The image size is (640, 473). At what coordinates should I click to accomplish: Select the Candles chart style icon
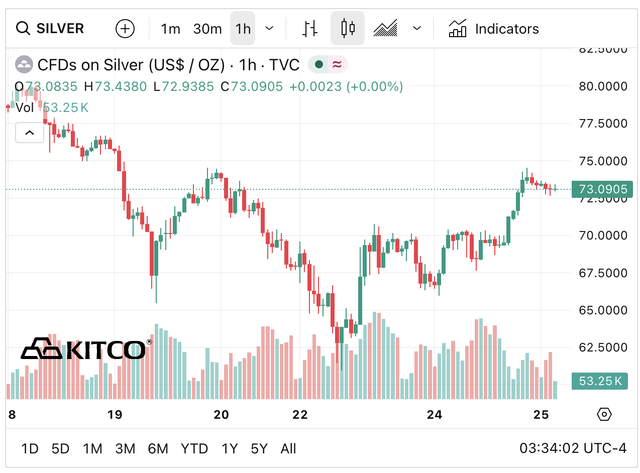348,29
